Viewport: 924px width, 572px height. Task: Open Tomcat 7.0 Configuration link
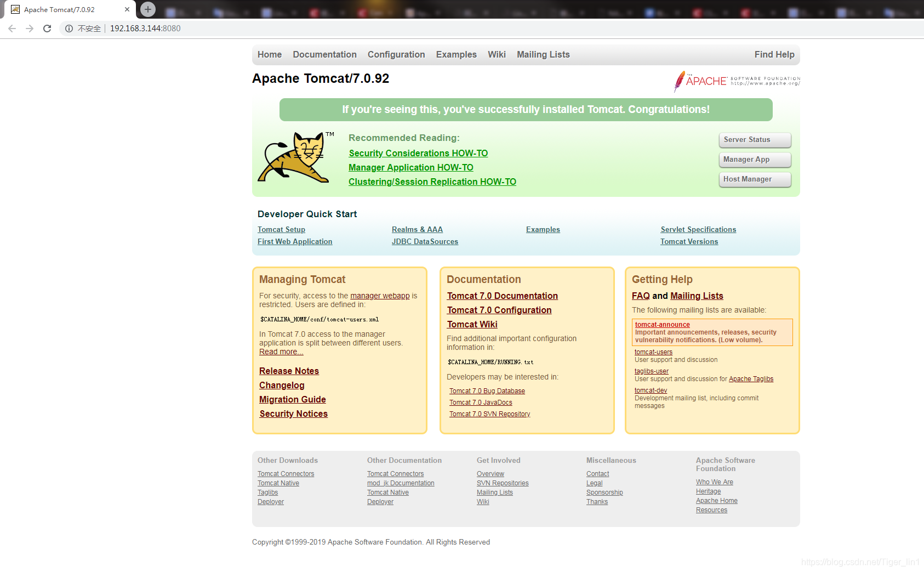click(x=499, y=310)
